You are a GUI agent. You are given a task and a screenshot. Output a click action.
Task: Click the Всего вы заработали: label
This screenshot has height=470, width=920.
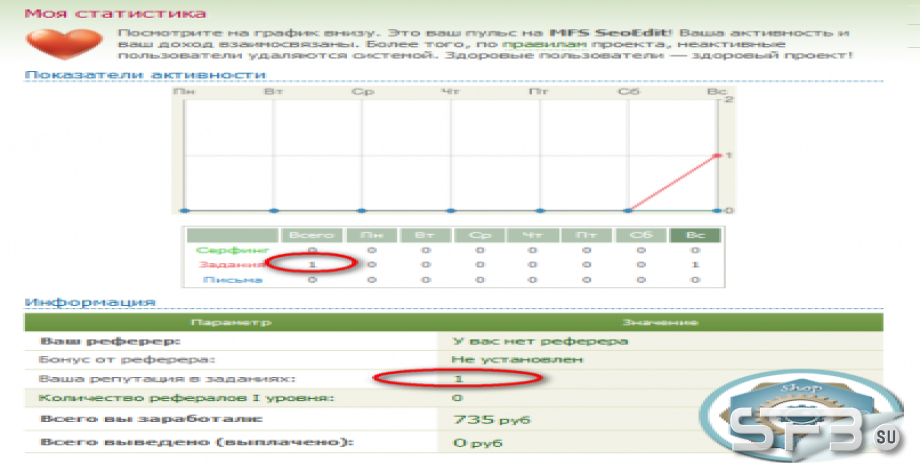pyautogui.click(x=151, y=419)
